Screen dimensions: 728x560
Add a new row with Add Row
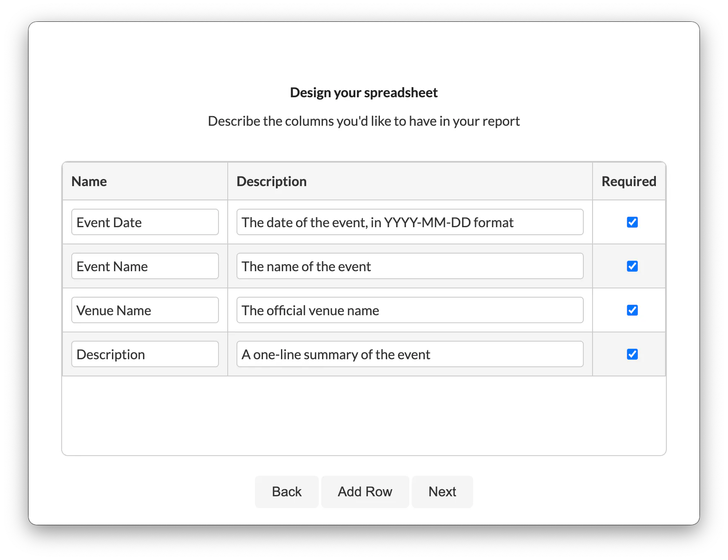click(365, 492)
